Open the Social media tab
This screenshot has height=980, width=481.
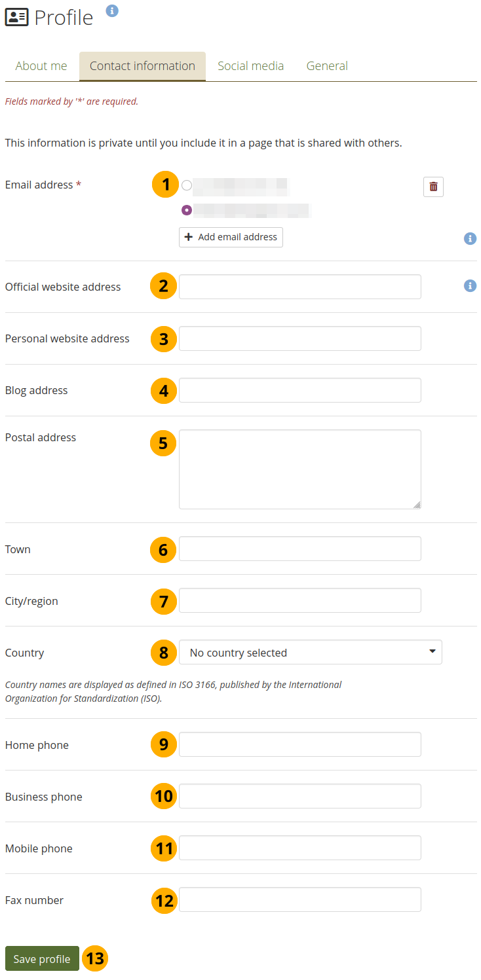[250, 66]
